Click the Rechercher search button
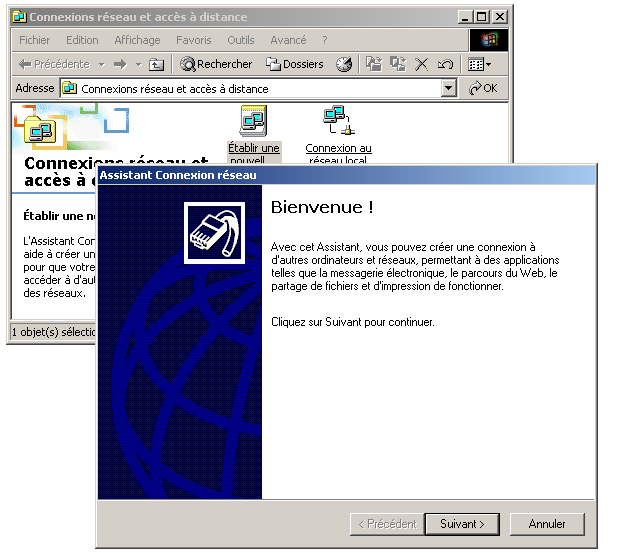Viewport: 620px width, 553px height. 216,64
